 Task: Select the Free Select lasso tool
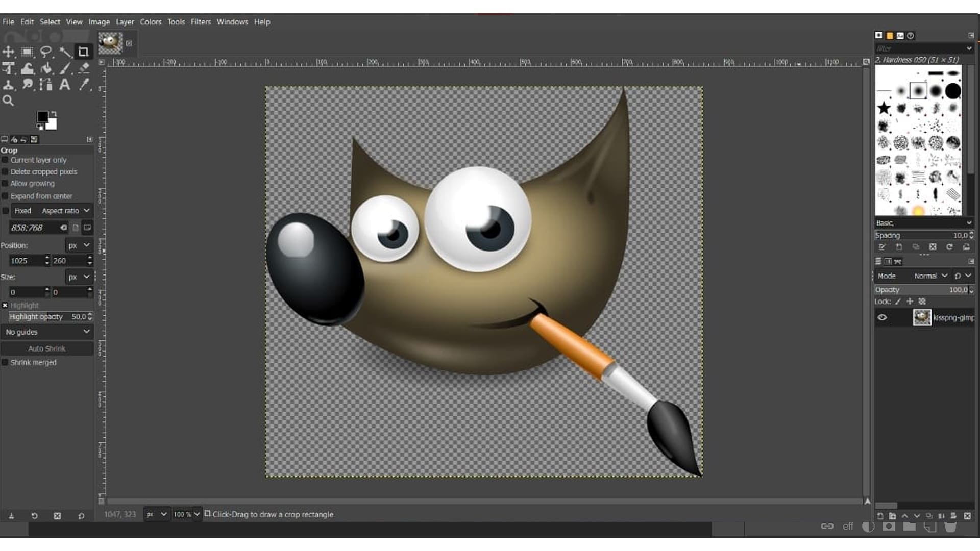click(46, 52)
